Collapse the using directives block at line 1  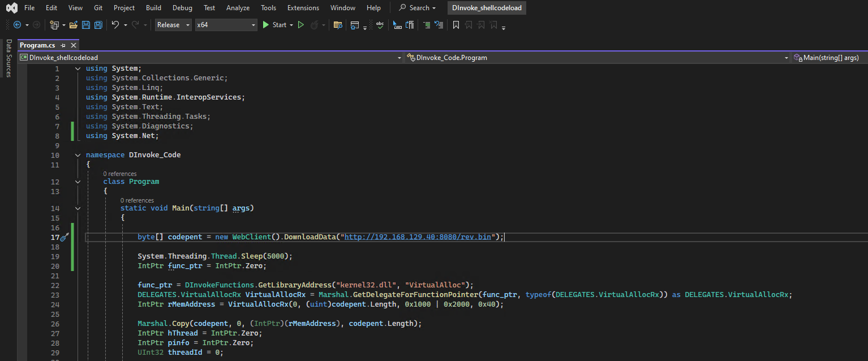pyautogui.click(x=78, y=68)
